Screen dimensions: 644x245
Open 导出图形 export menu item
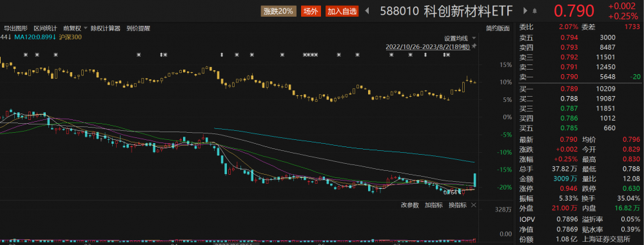15,28
